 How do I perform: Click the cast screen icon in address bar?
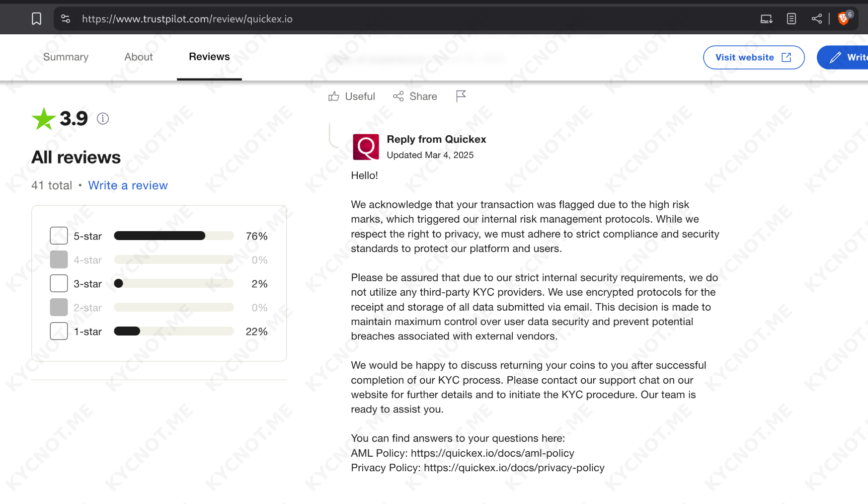(766, 19)
